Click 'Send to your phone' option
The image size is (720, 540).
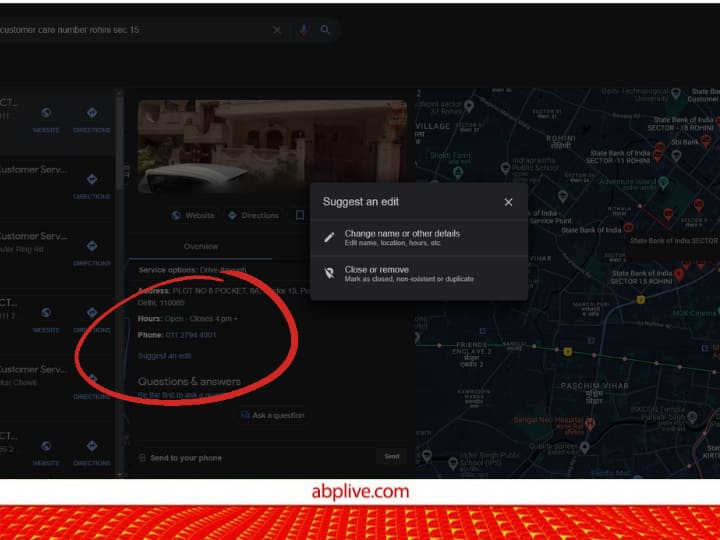[186, 458]
